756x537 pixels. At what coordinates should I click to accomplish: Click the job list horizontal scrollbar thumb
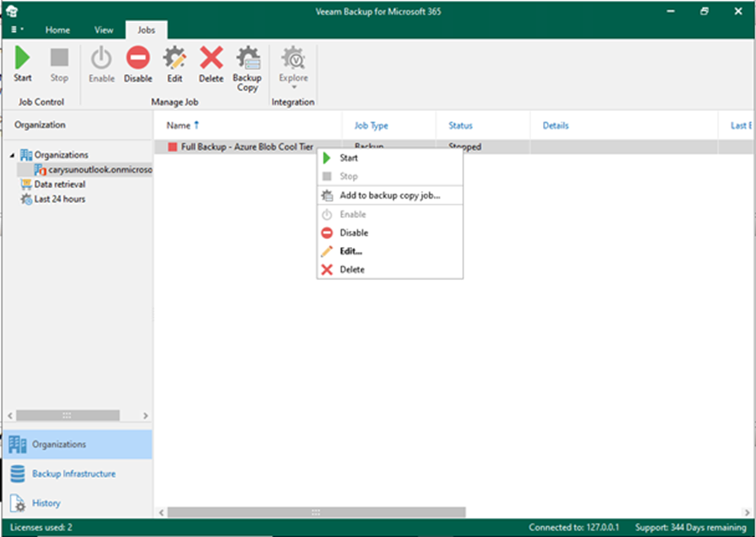(316, 512)
